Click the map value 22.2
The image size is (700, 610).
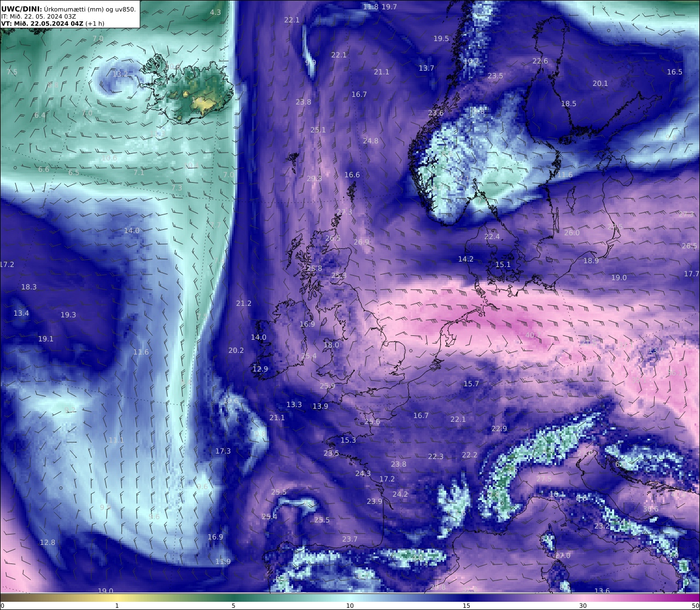click(470, 455)
